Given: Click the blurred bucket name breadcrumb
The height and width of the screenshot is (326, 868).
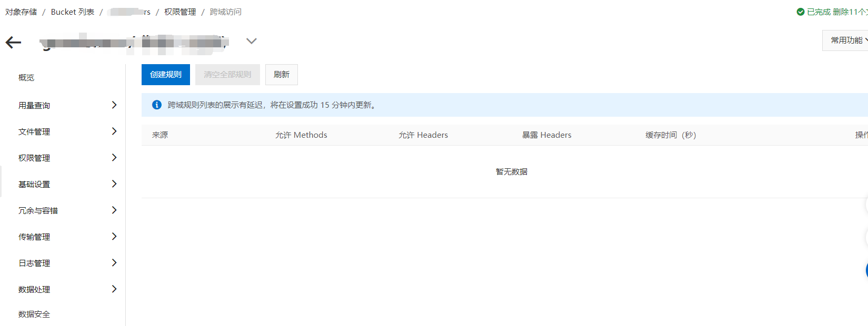Looking at the screenshot, I should (x=129, y=12).
